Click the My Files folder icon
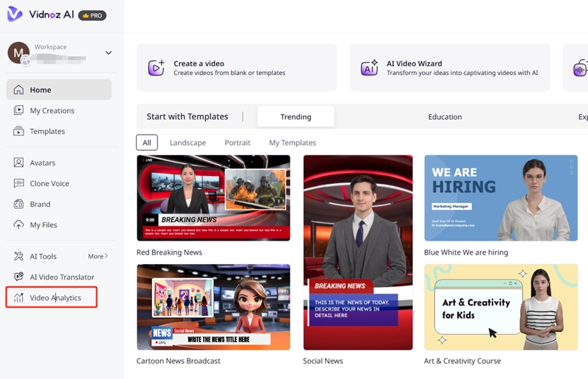This screenshot has width=588, height=379. pyautogui.click(x=18, y=224)
